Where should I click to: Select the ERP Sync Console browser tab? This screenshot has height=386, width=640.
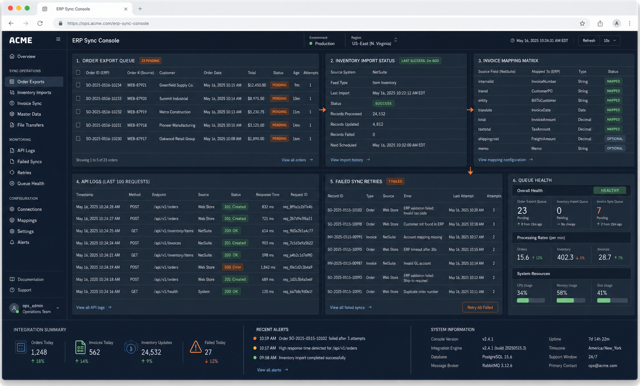84,9
